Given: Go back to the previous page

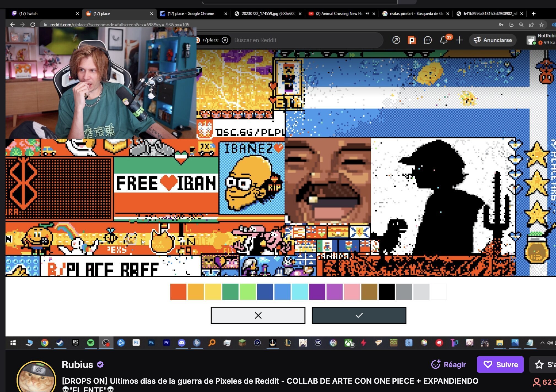Looking at the screenshot, I should [x=12, y=25].
